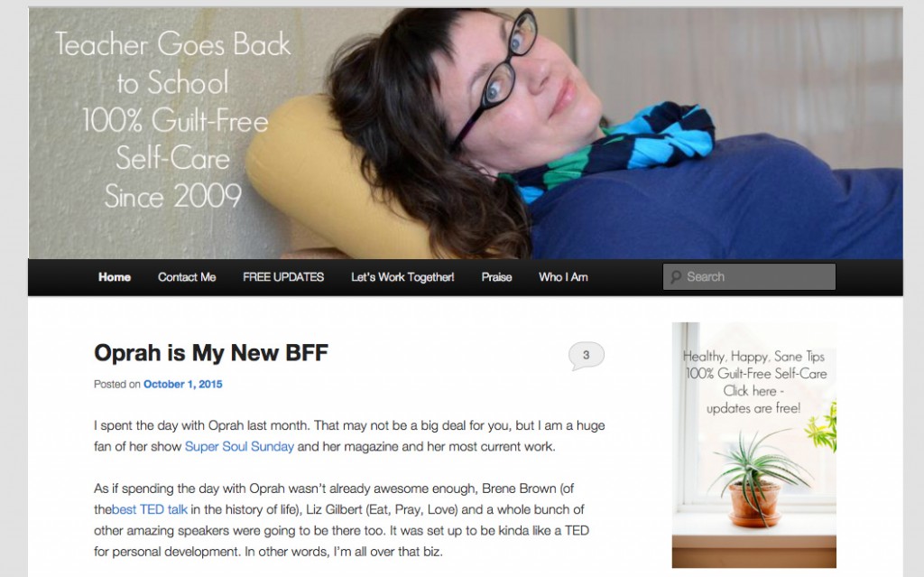Open the Contact Me page

point(187,277)
